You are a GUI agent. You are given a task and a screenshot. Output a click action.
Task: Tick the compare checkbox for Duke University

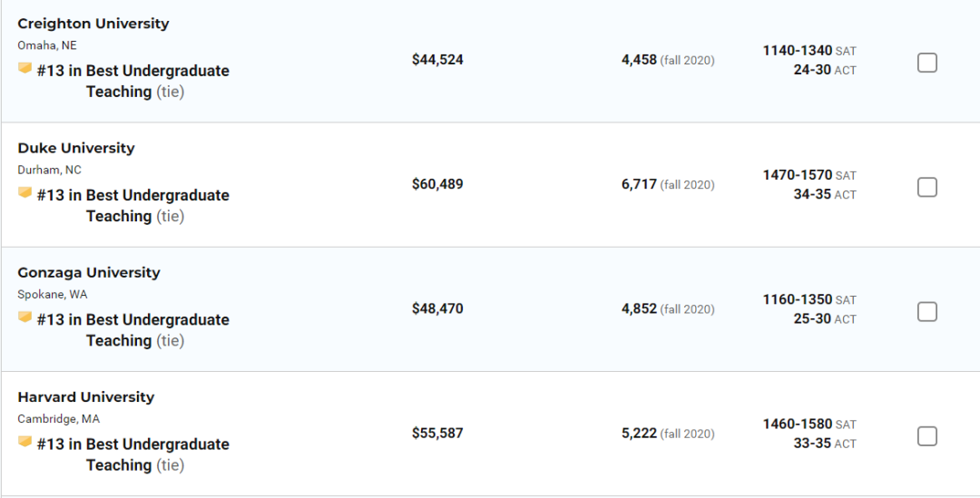pyautogui.click(x=926, y=187)
